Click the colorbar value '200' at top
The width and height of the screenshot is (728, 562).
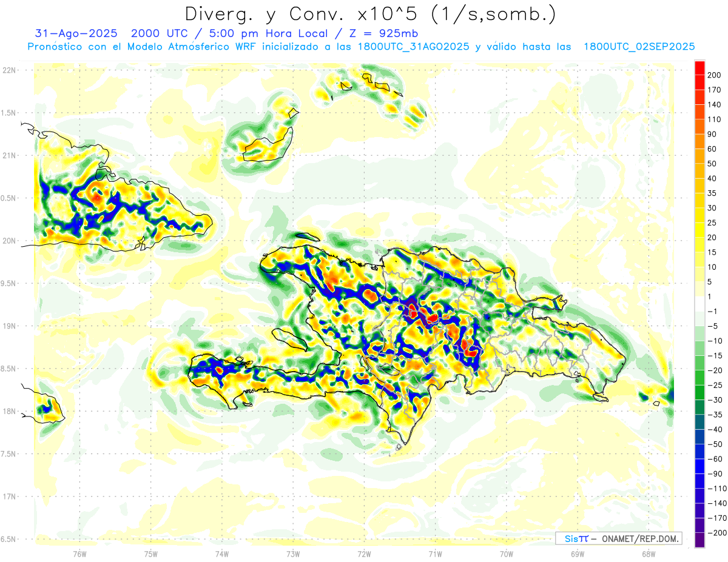tap(715, 75)
